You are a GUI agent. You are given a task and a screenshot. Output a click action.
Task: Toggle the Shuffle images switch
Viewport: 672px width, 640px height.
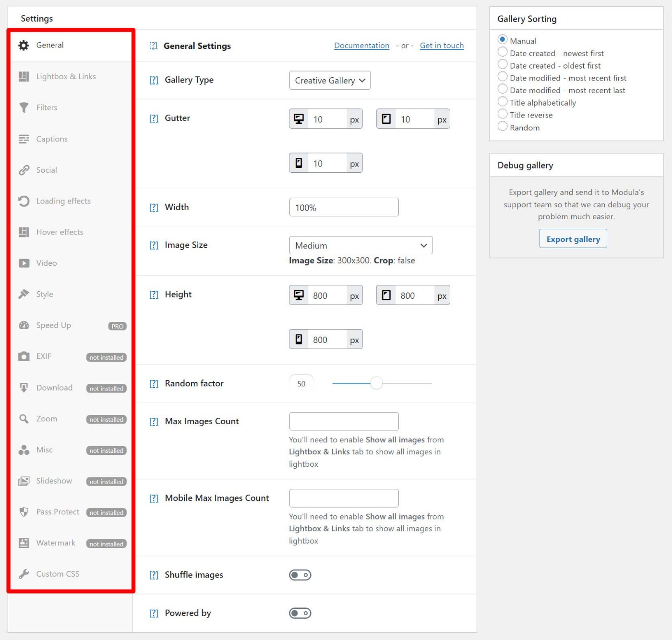pos(300,575)
